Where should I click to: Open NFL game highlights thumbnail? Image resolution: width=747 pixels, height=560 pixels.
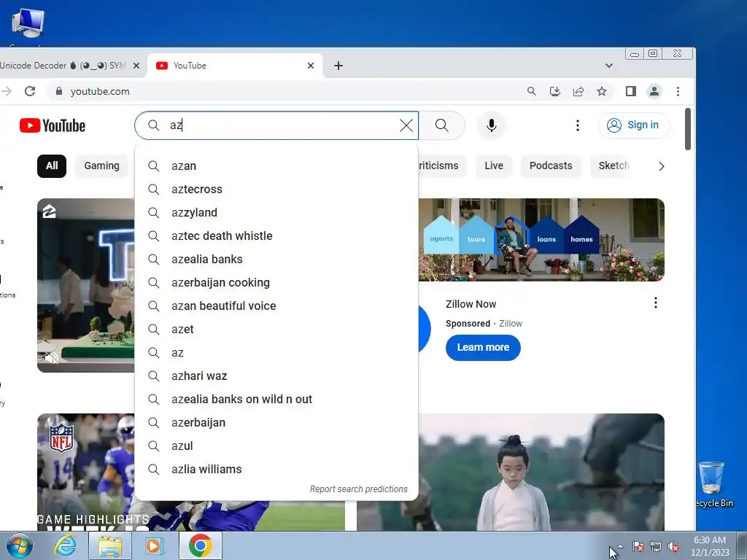[x=86, y=472]
